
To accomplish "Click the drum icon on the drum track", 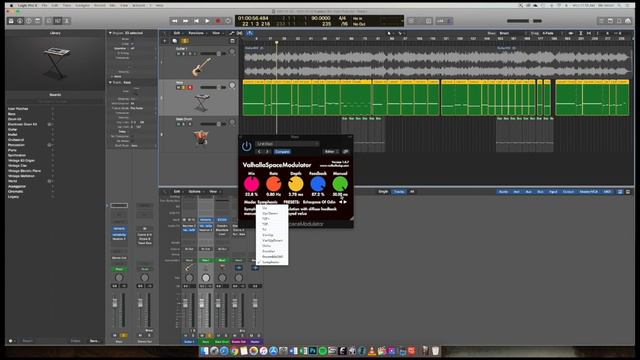I will [x=201, y=138].
